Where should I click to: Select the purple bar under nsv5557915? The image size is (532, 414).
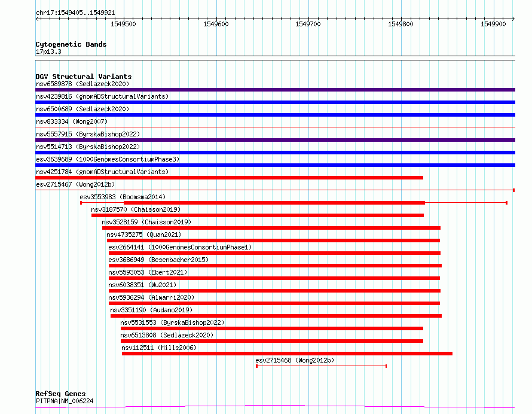[x=275, y=140]
